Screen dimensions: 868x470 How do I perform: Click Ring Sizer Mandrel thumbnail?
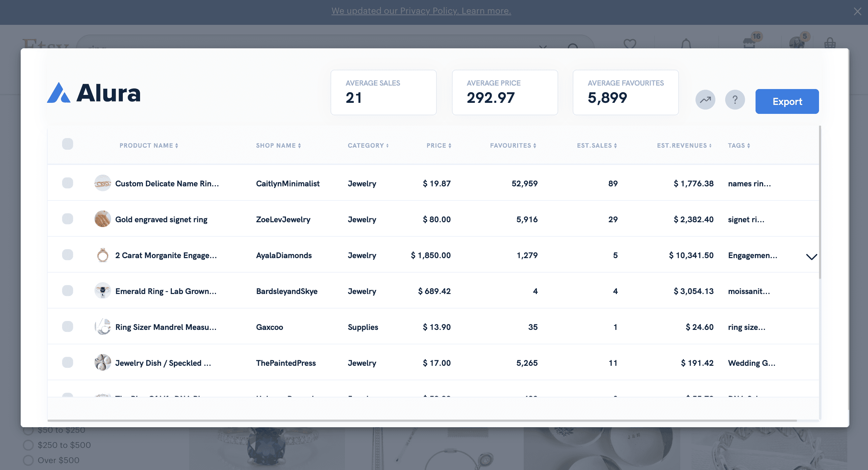tap(102, 327)
